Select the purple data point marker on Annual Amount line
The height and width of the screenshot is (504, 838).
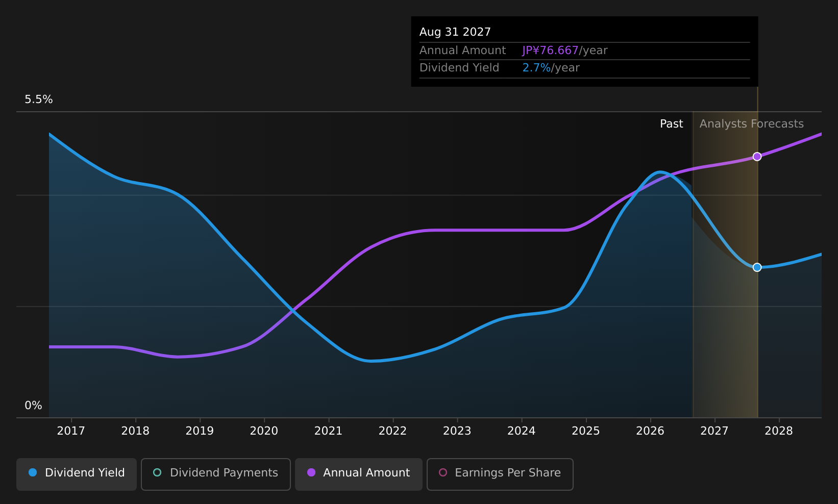[x=757, y=157]
